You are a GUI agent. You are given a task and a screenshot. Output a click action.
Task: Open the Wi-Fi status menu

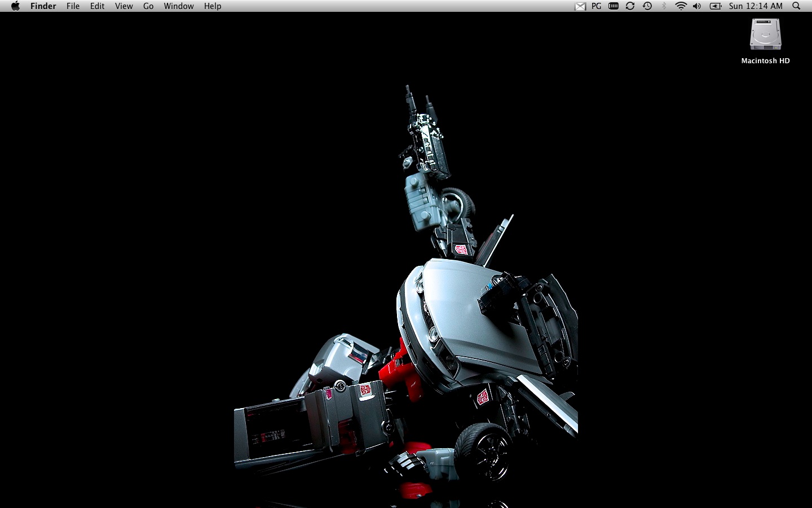tap(681, 6)
